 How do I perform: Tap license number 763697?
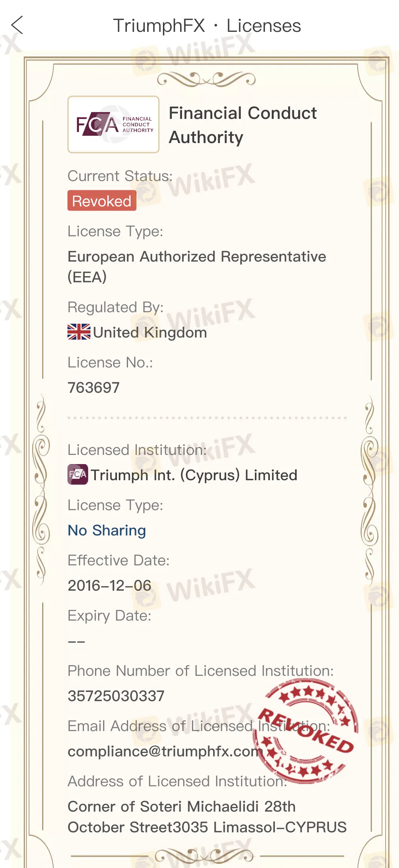click(x=94, y=387)
